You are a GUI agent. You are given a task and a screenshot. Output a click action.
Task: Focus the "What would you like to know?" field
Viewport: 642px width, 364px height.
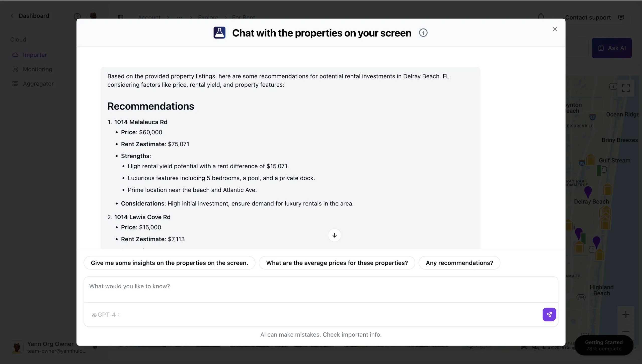click(x=320, y=286)
